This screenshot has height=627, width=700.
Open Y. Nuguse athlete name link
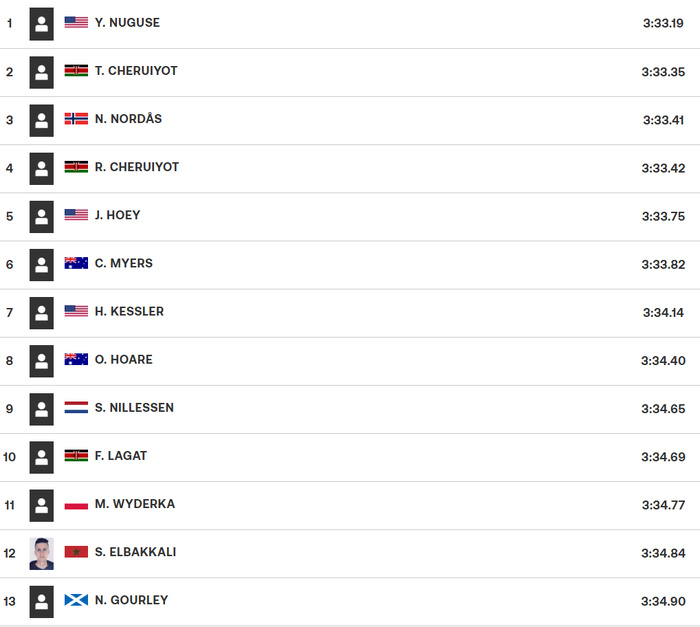tap(127, 22)
